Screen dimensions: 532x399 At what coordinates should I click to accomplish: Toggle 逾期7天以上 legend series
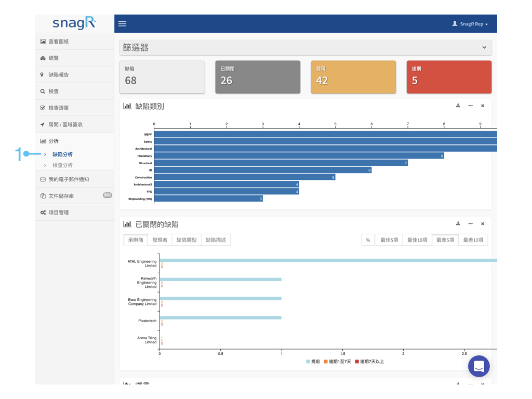[369, 362]
